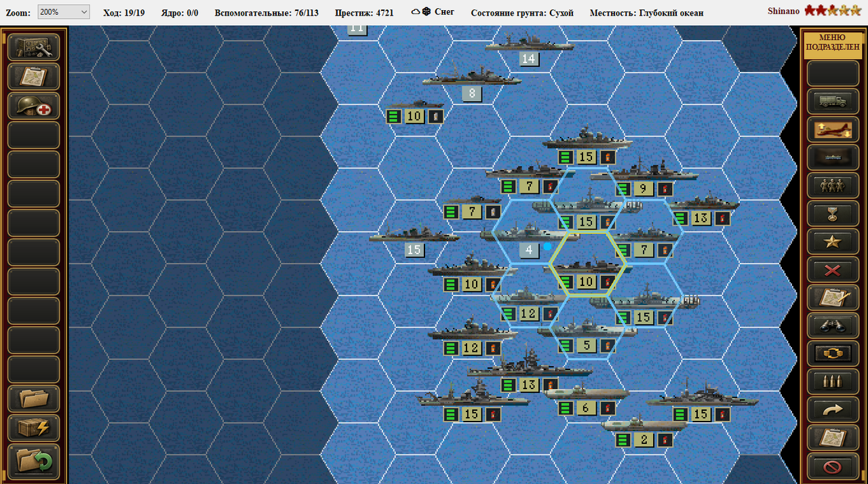
Task: Open the Zoom 200% dropdown
Action: (64, 12)
